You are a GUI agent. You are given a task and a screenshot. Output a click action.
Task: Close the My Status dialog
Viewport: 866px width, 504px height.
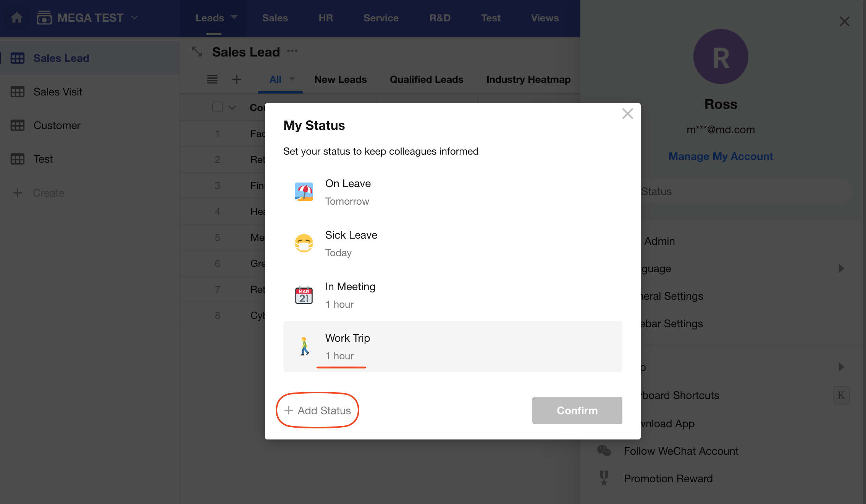pyautogui.click(x=627, y=113)
